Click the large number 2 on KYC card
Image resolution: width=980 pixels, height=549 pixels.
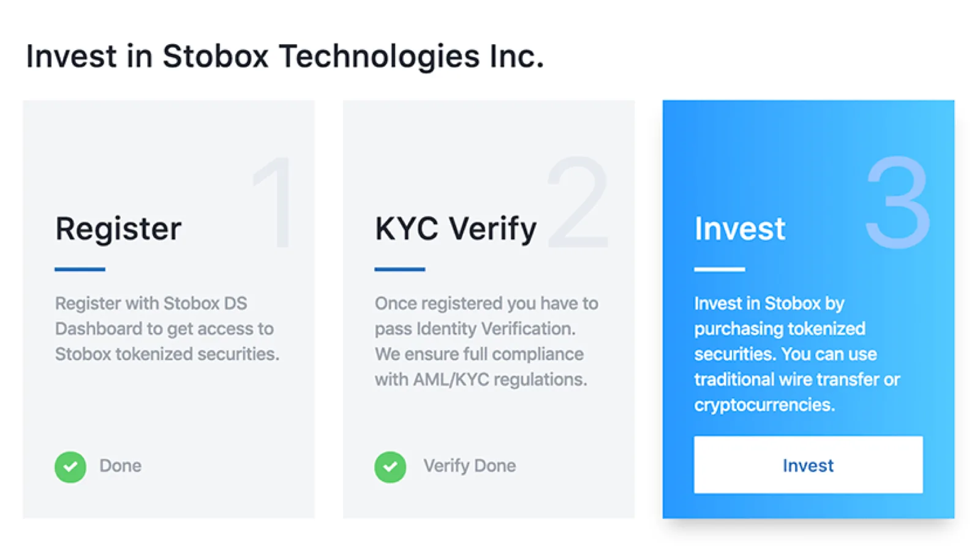pos(576,202)
